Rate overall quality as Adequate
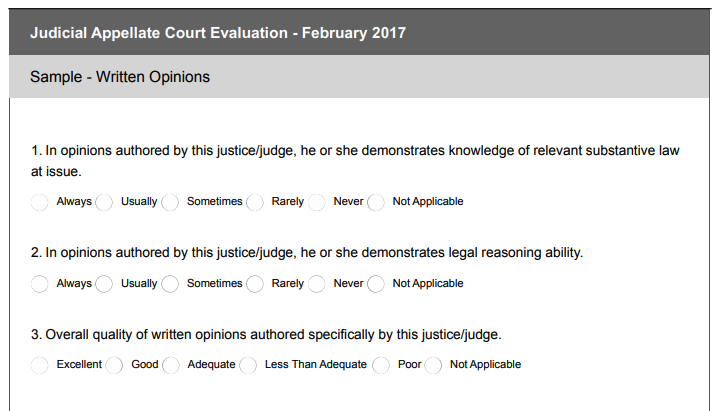 pos(171,366)
